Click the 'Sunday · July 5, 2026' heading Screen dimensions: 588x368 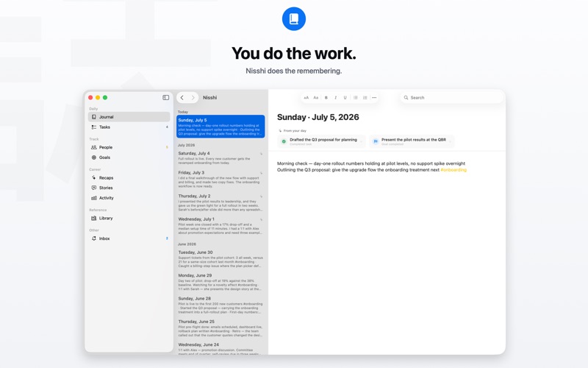[x=318, y=117]
